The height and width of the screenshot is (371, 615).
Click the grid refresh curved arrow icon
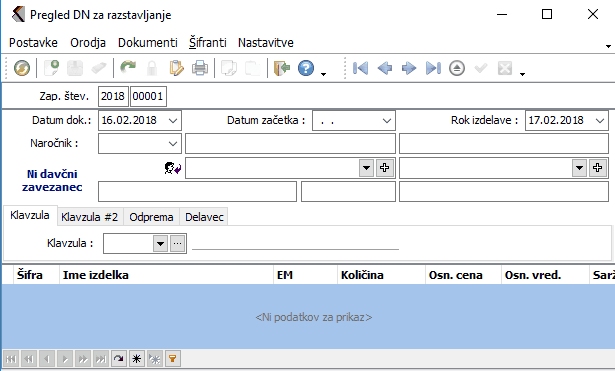pos(118,358)
